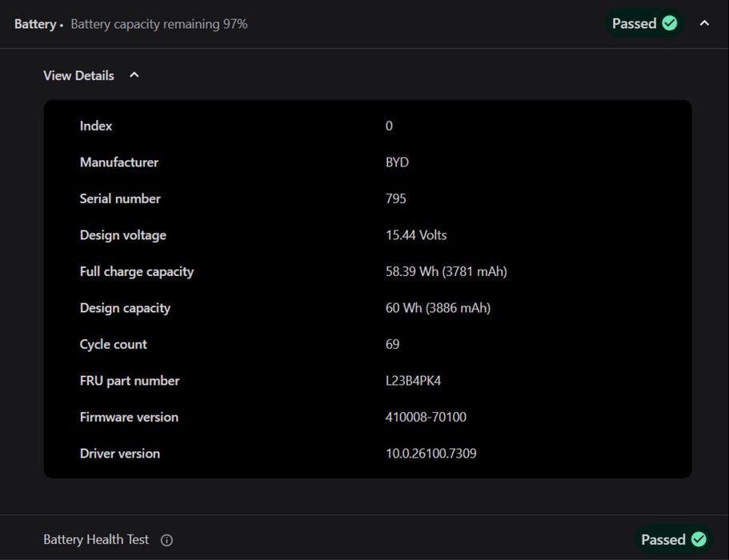Click the Battery Health Test label
This screenshot has width=729, height=560.
tap(96, 539)
